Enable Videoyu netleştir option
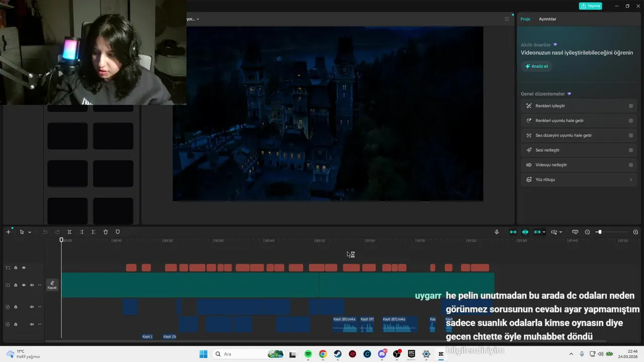This screenshot has width=644, height=362. coord(631,165)
